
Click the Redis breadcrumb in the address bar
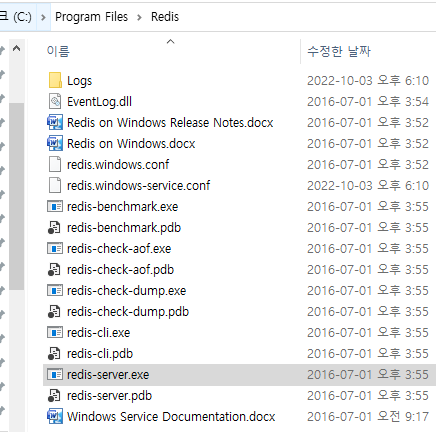pyautogui.click(x=165, y=17)
